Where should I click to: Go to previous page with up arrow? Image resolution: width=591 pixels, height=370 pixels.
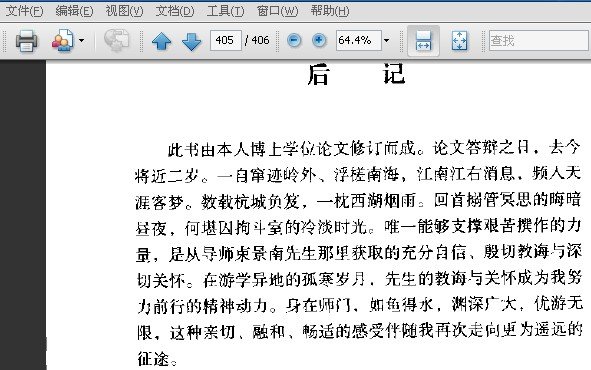162,41
